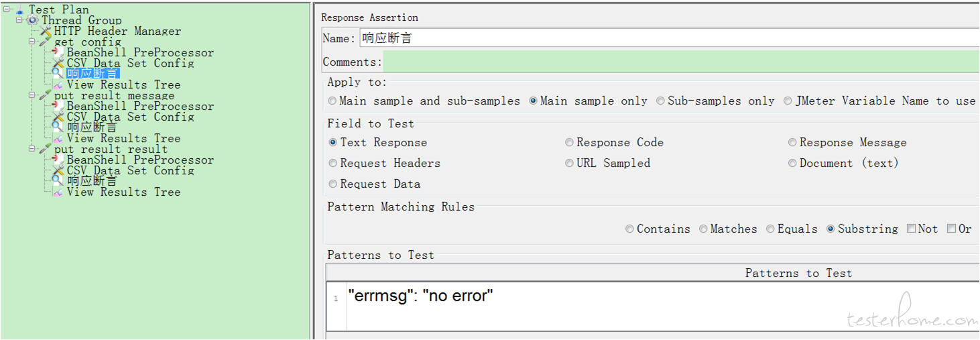The height and width of the screenshot is (340, 980).
Task: Collapse the put result result node
Action: tap(32, 149)
